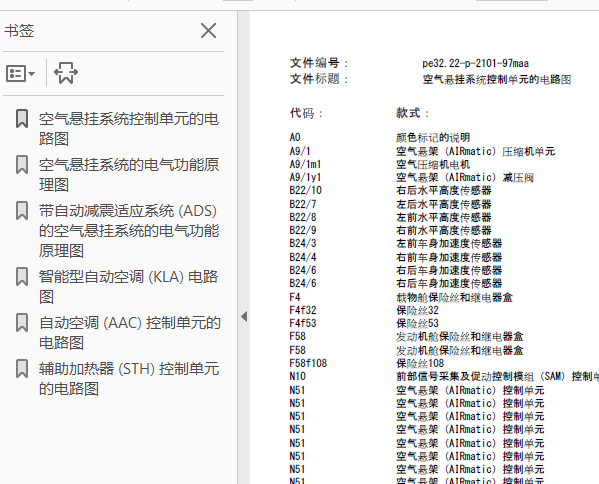
Task: Click bookmark icon beside 空气悬挂系统控制单元的电路图
Action: (x=22, y=119)
